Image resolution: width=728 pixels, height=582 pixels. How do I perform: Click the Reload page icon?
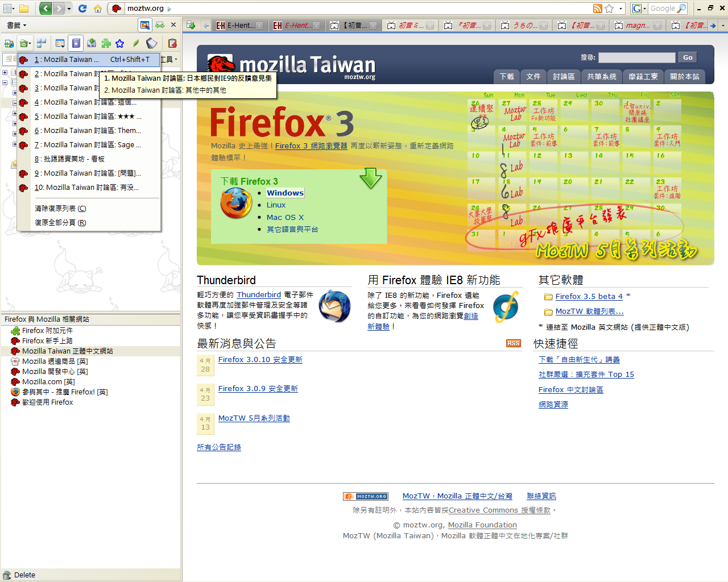(x=82, y=9)
